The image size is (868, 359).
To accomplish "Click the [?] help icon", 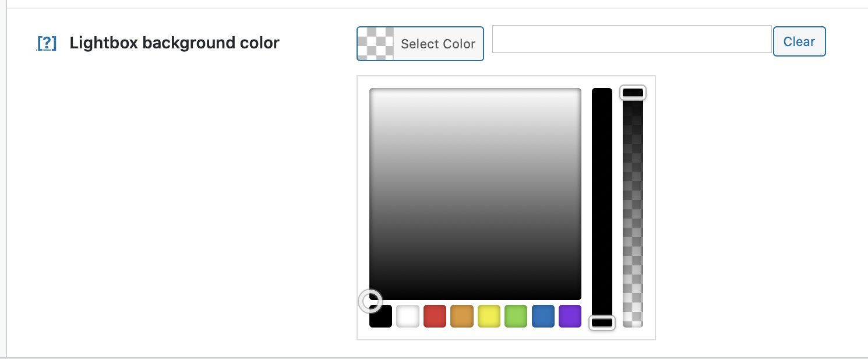I will (46, 42).
